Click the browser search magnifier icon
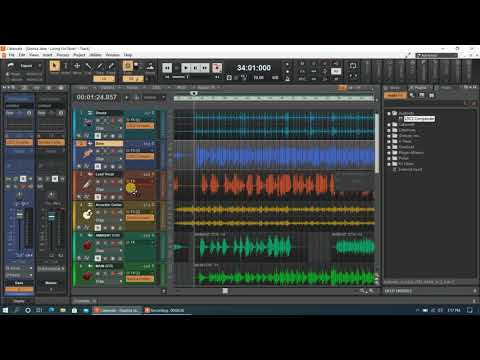 coord(412,95)
